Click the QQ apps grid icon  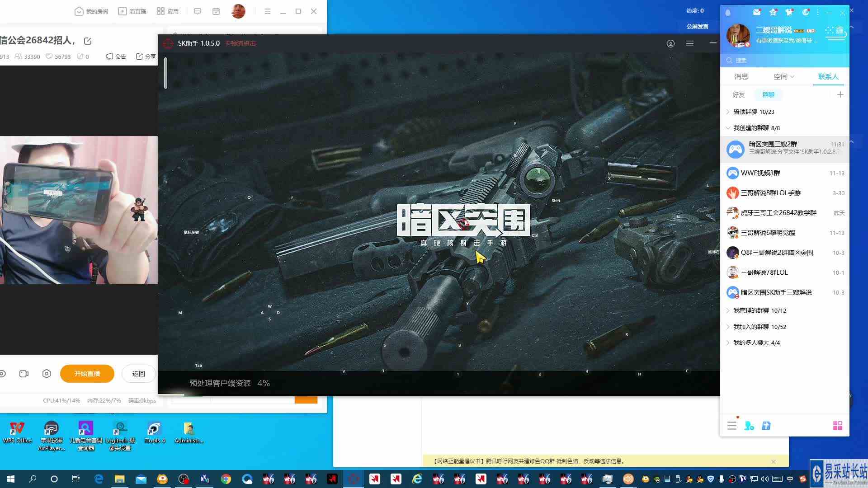pyautogui.click(x=837, y=426)
